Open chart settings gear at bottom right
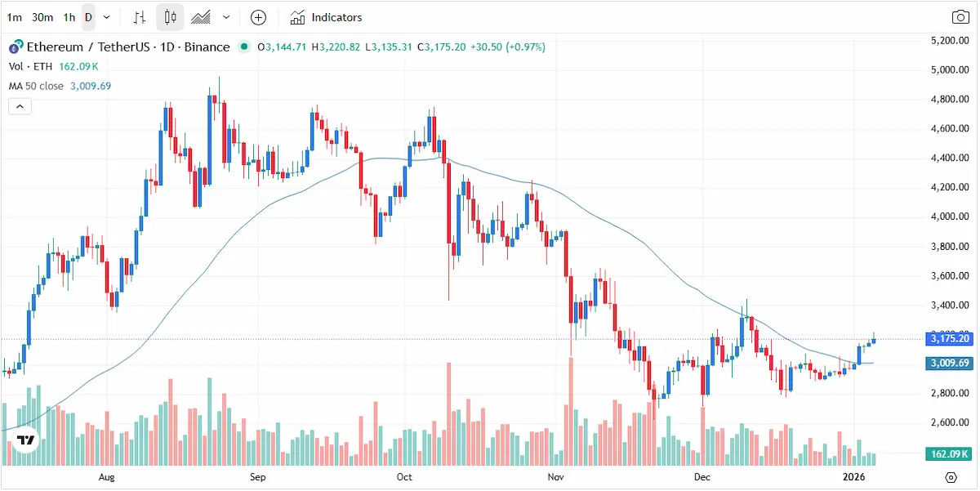Viewport: 980px width, 491px height. point(951,478)
